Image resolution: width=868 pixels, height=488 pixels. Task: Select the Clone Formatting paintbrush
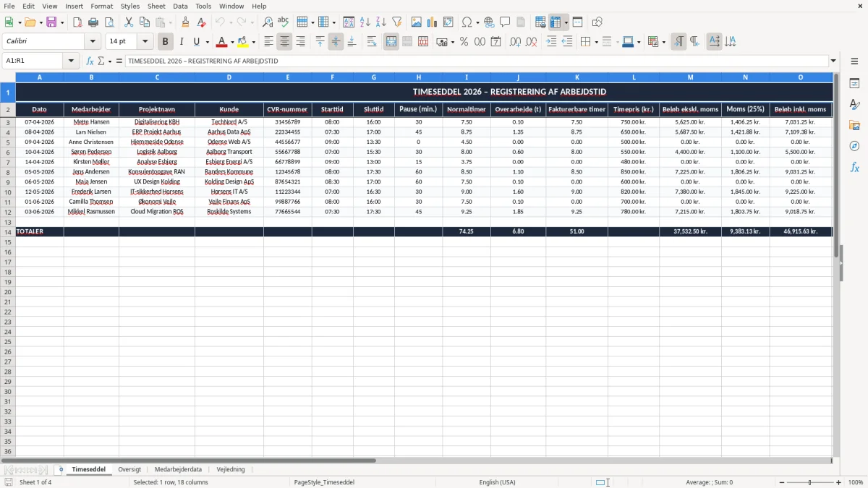point(185,22)
